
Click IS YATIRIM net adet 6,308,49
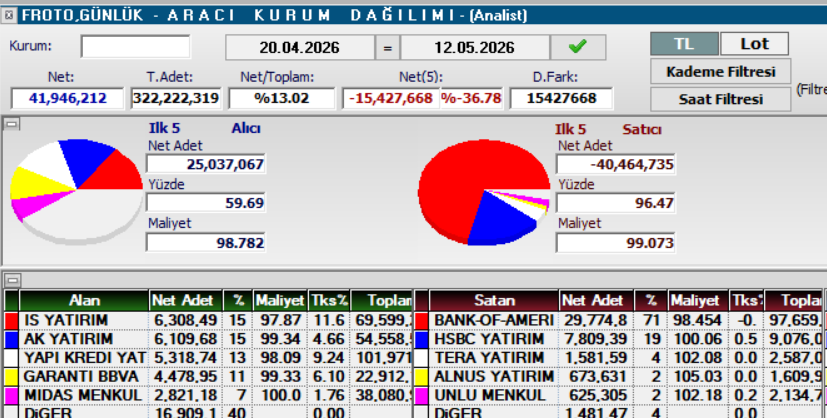186,320
